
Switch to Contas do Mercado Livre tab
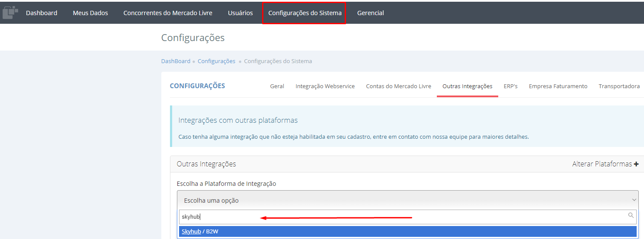(x=399, y=86)
